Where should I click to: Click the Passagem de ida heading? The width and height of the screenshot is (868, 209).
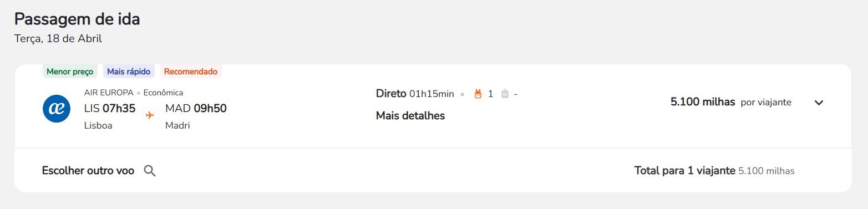(x=77, y=19)
